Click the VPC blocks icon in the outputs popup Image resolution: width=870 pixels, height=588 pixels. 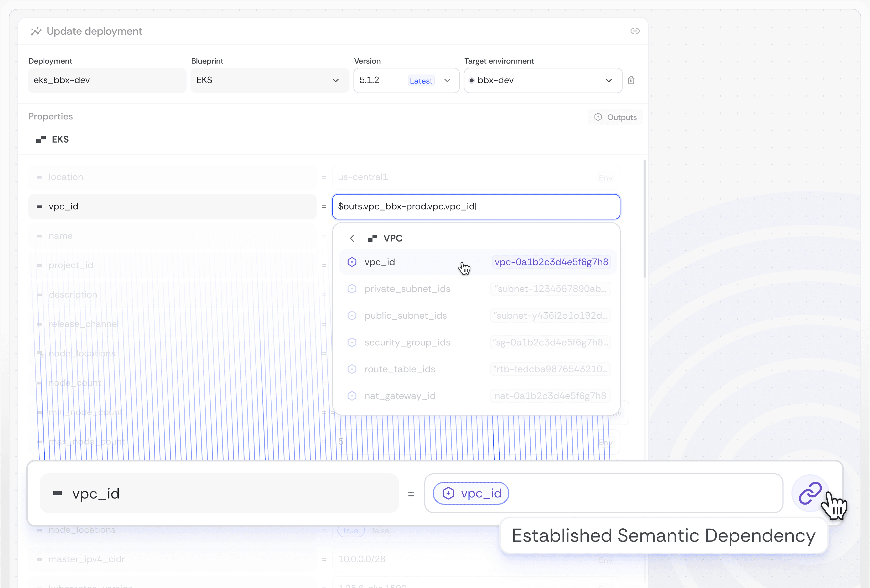point(373,238)
